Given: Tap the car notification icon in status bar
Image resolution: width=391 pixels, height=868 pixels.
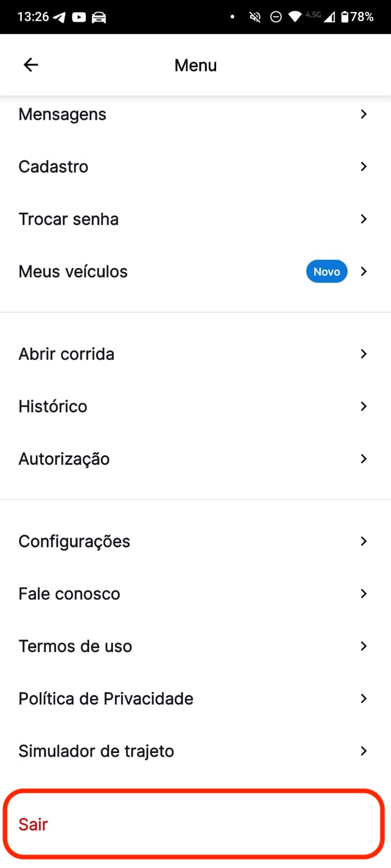Looking at the screenshot, I should (99, 17).
